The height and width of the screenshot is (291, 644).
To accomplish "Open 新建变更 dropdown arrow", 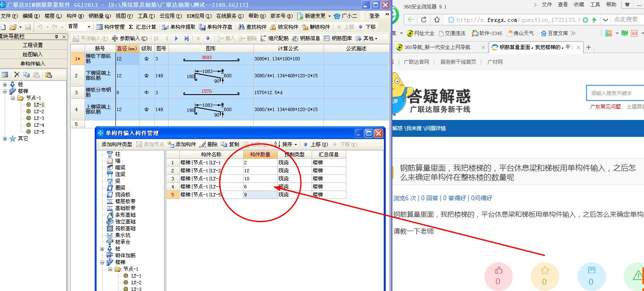I will [329, 16].
